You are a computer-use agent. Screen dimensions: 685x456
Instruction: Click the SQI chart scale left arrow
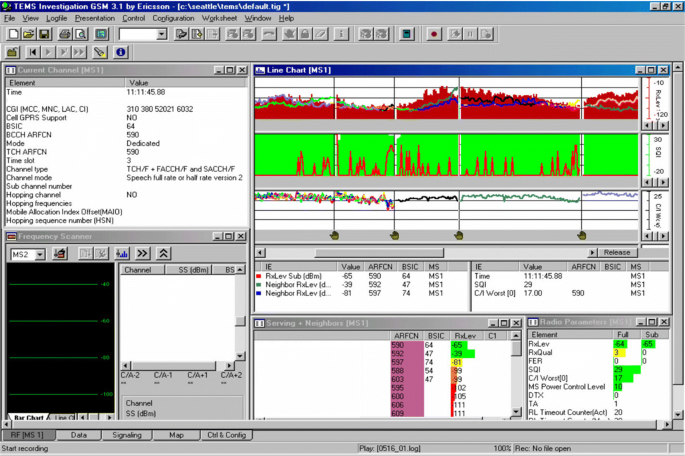coord(649,182)
